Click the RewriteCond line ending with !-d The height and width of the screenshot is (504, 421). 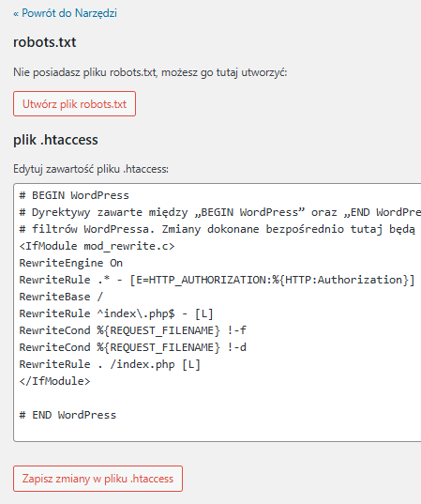[133, 347]
